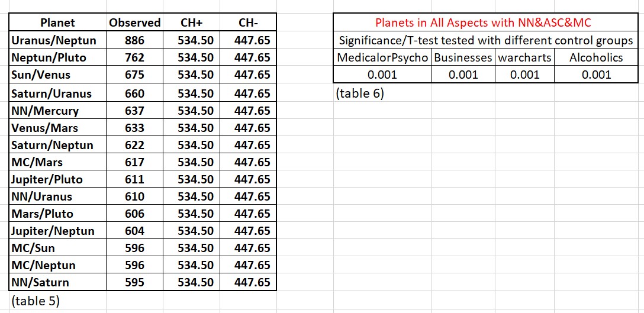
Task: Select the Businesses header cell
Action: [463, 58]
